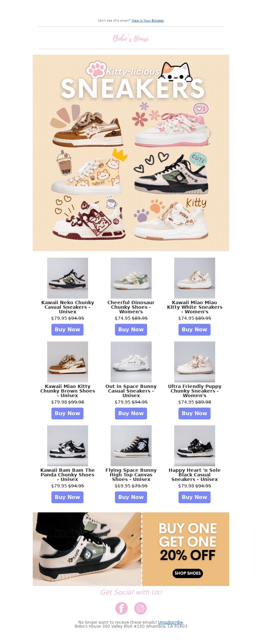Click the Kitty-licious Sneakers hero banner
The width and height of the screenshot is (262, 644).
[x=131, y=153]
